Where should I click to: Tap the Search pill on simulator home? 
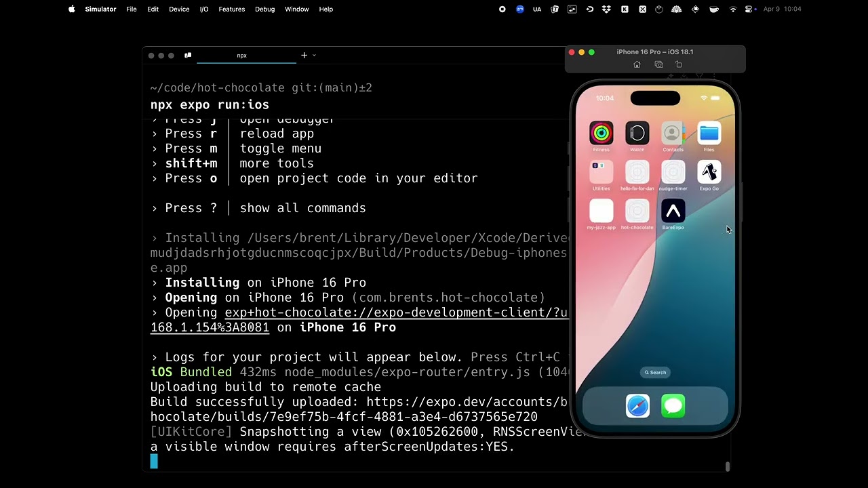pyautogui.click(x=655, y=372)
